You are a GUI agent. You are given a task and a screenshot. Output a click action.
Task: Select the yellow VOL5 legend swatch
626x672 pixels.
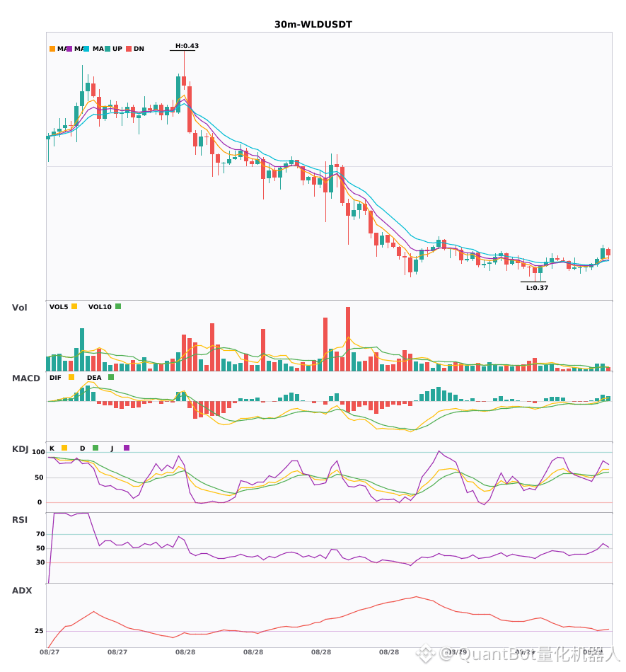pos(74,306)
